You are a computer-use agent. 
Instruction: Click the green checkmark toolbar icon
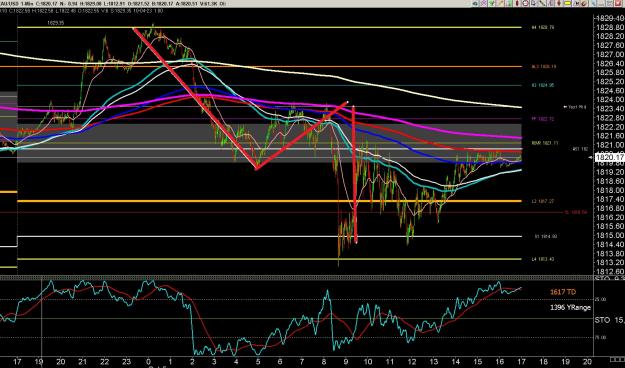[x=492, y=3]
